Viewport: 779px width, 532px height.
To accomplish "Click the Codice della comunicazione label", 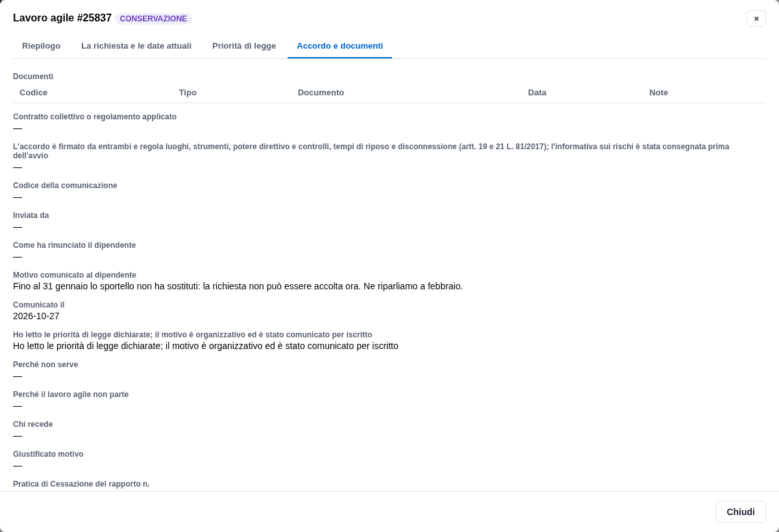I will click(x=65, y=186).
